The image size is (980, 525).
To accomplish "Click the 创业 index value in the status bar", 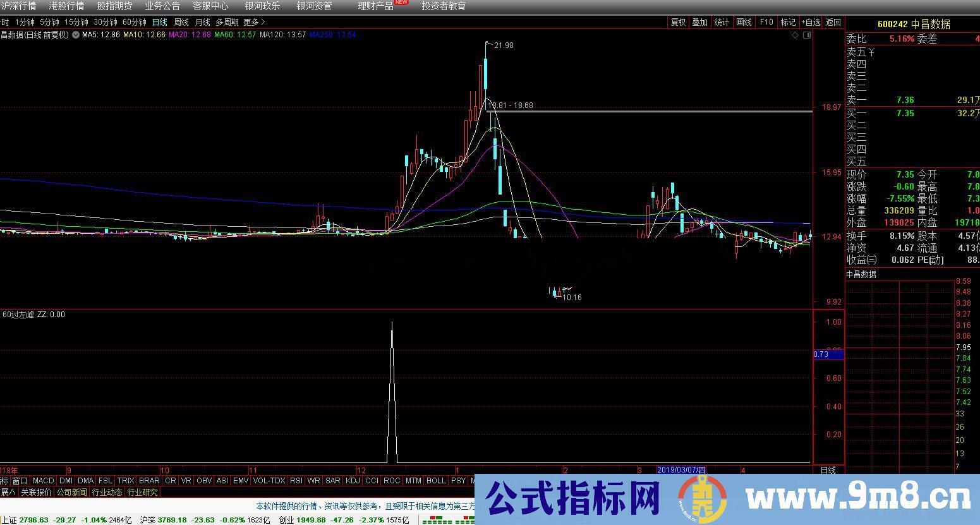I will 310,520.
